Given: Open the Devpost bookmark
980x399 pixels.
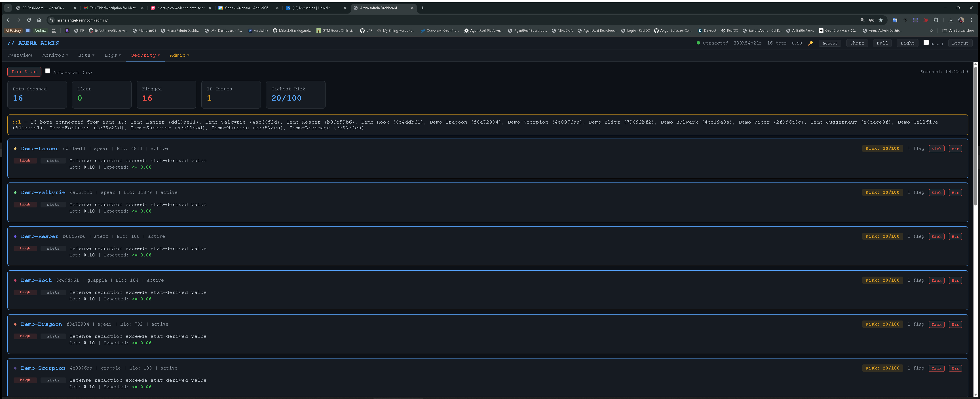Looking at the screenshot, I should point(707,30).
